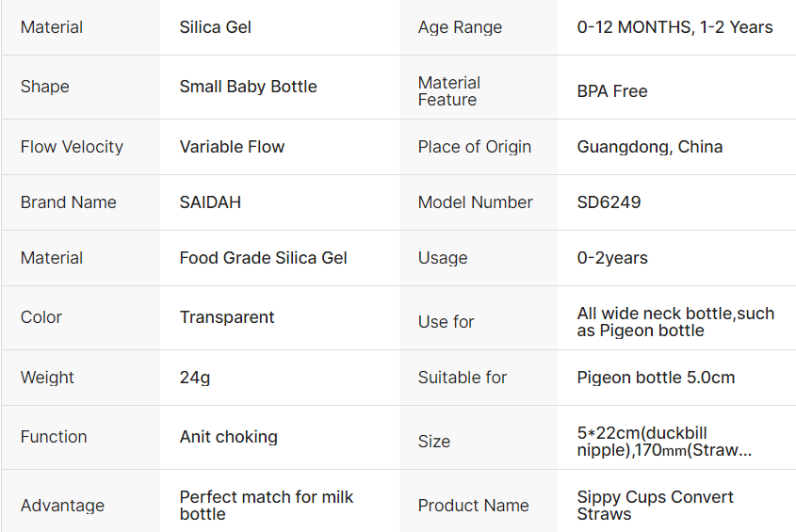Select the SAIDAH brand name value
This screenshot has width=796, height=532.
(210, 202)
